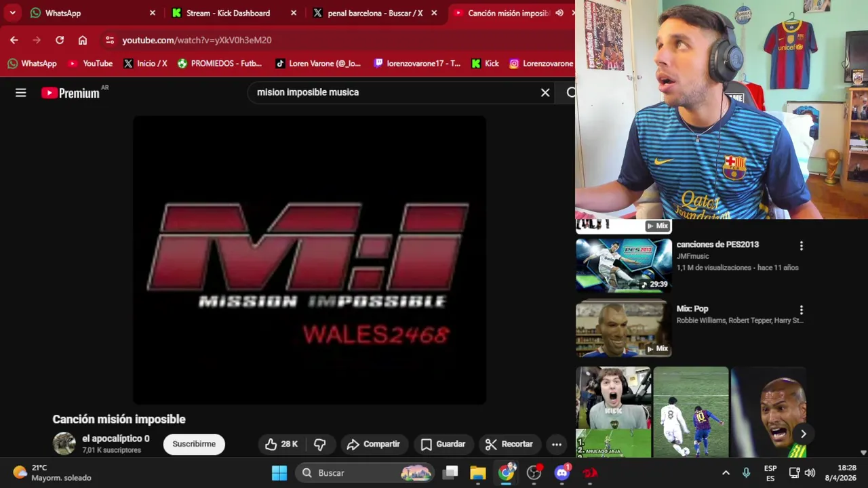Switch ESP ES input language
This screenshot has height=488, width=868.
(x=770, y=473)
